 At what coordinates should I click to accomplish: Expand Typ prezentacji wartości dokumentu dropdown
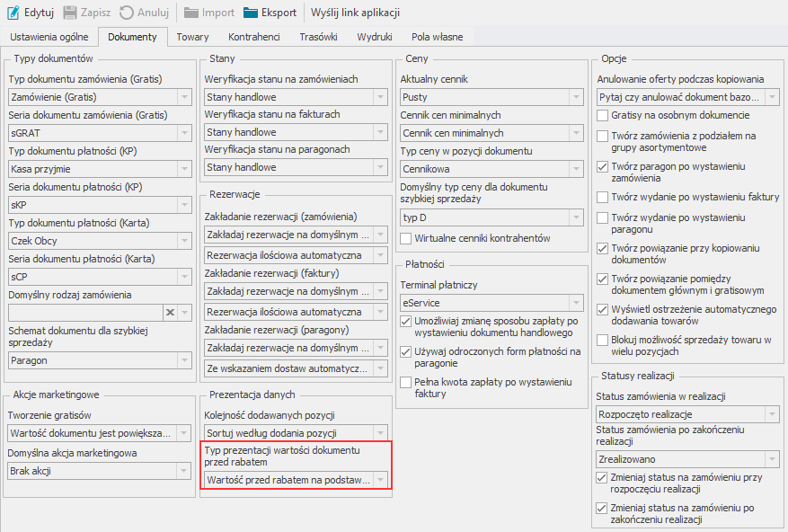(x=382, y=480)
